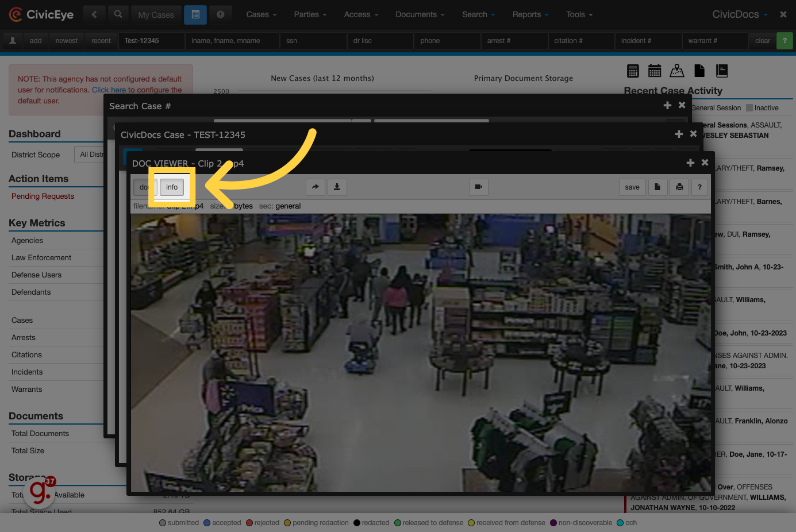Click the recent button in the search bar
796x532 pixels.
(101, 41)
